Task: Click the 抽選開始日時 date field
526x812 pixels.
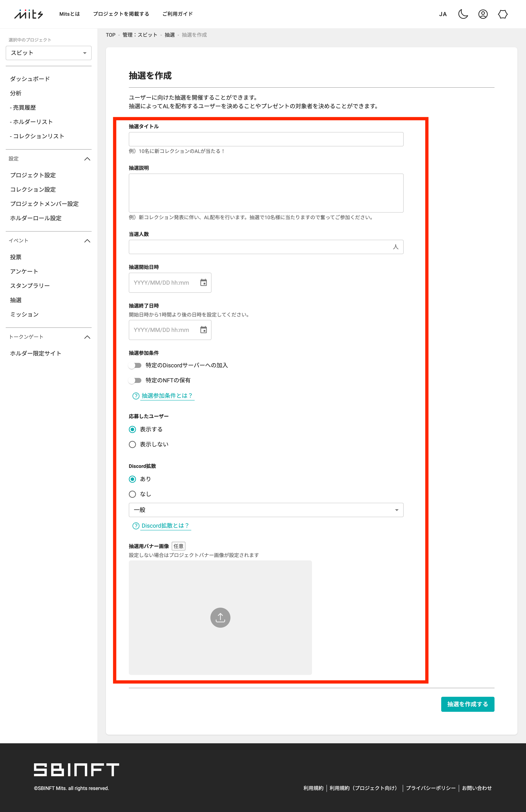Action: click(170, 283)
